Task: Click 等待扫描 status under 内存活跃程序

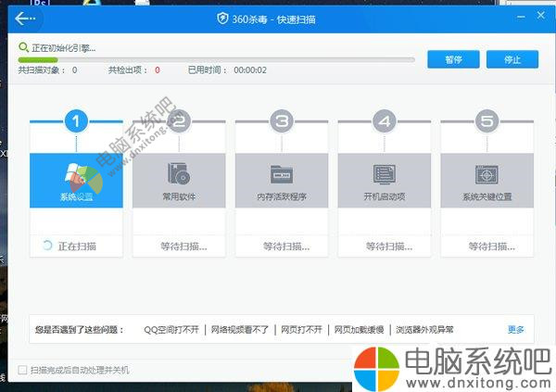Action: point(286,247)
